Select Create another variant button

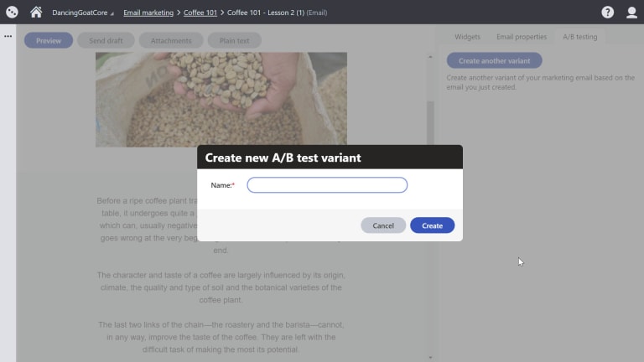[494, 60]
